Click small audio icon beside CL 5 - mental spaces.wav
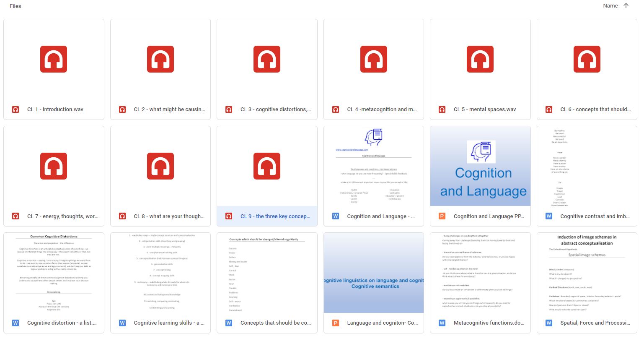 (442, 109)
